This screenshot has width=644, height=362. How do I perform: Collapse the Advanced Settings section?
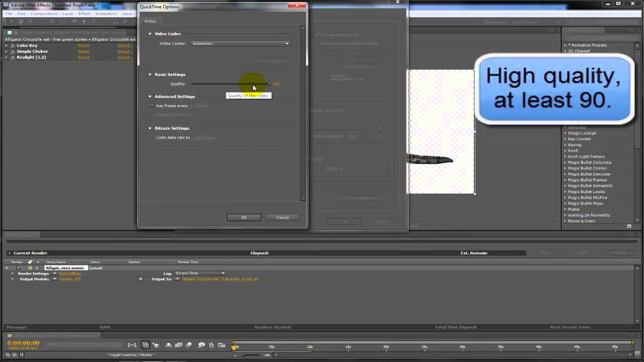tap(150, 97)
